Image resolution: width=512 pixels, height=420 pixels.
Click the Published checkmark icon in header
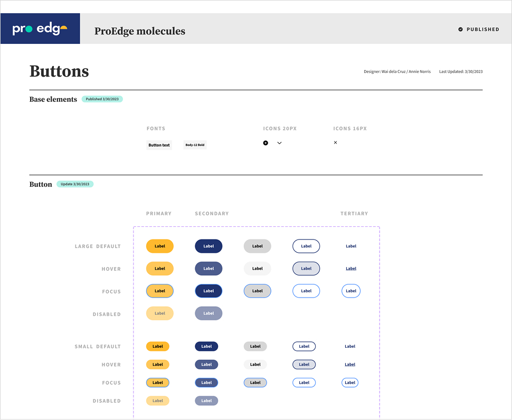tap(460, 30)
